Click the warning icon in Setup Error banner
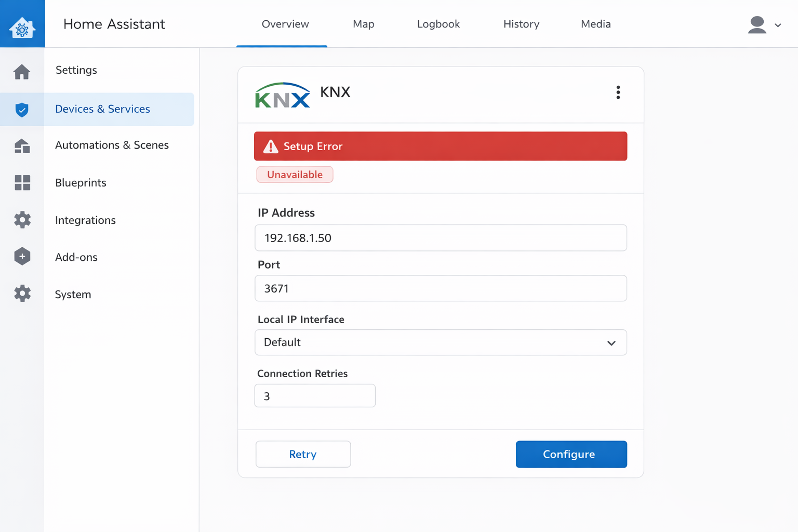Screen dimensions: 798x532 270,146
